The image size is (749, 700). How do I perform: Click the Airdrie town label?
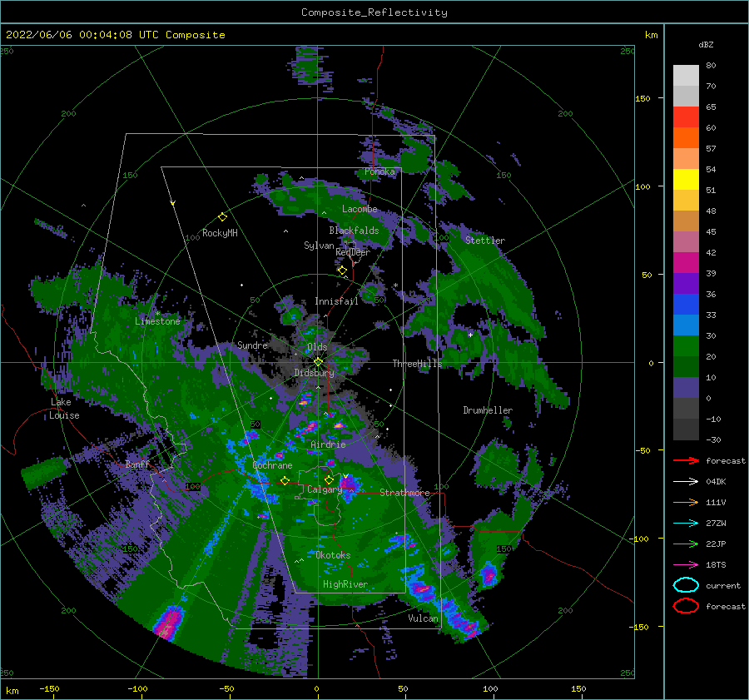point(328,444)
